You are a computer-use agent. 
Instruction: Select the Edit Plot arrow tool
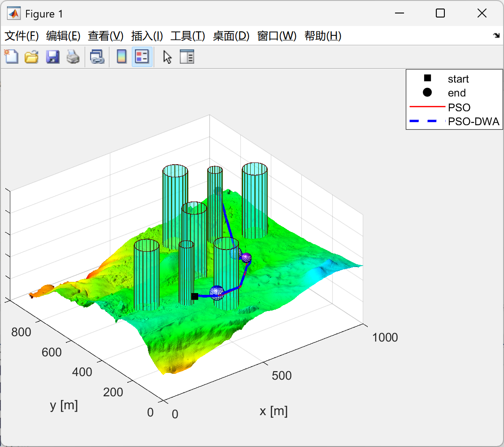pyautogui.click(x=167, y=57)
